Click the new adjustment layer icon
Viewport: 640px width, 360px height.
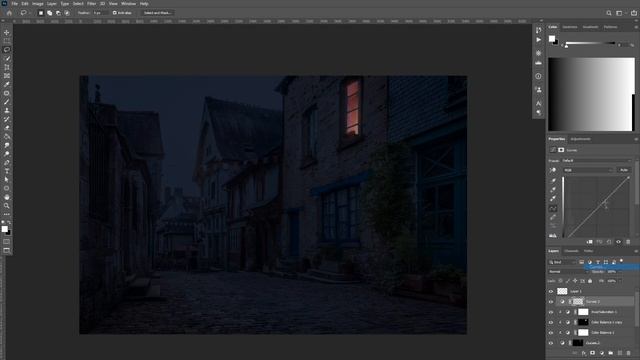point(602,353)
